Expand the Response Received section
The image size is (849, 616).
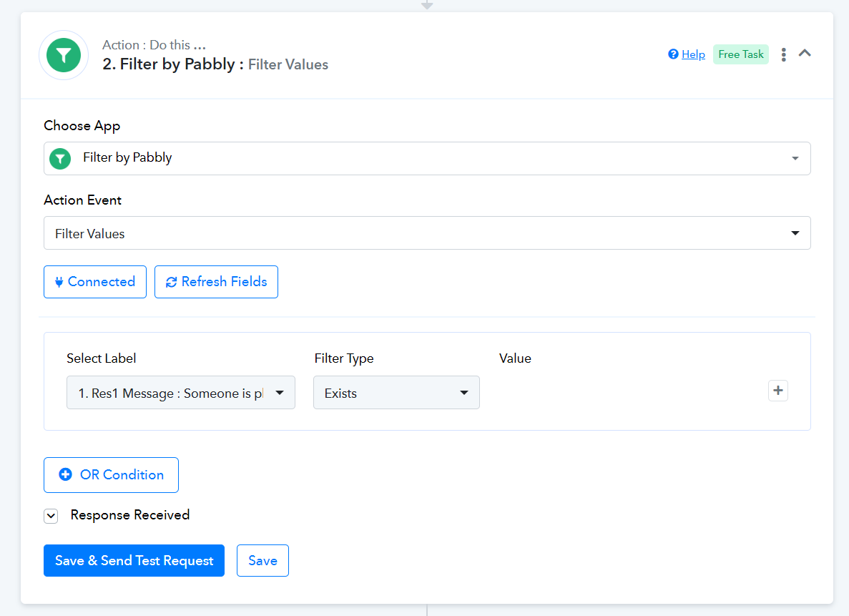coord(51,516)
